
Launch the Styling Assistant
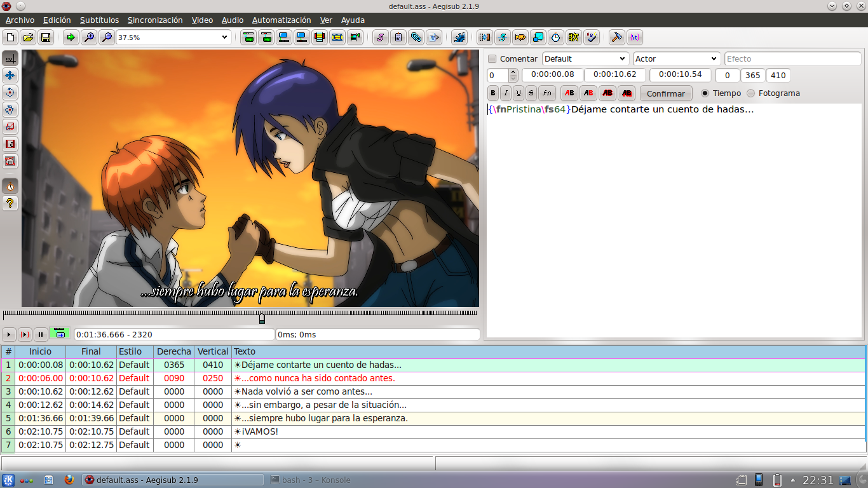pyautogui.click(x=503, y=37)
